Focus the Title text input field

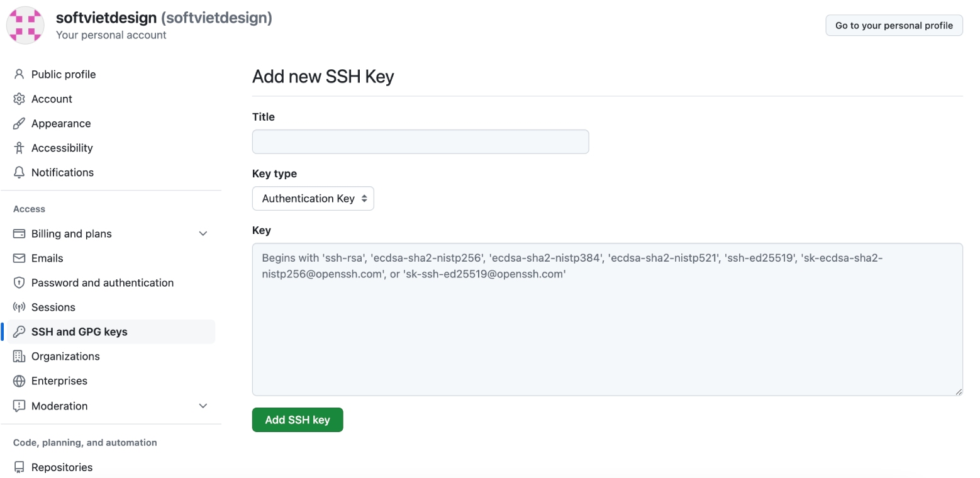(x=420, y=142)
